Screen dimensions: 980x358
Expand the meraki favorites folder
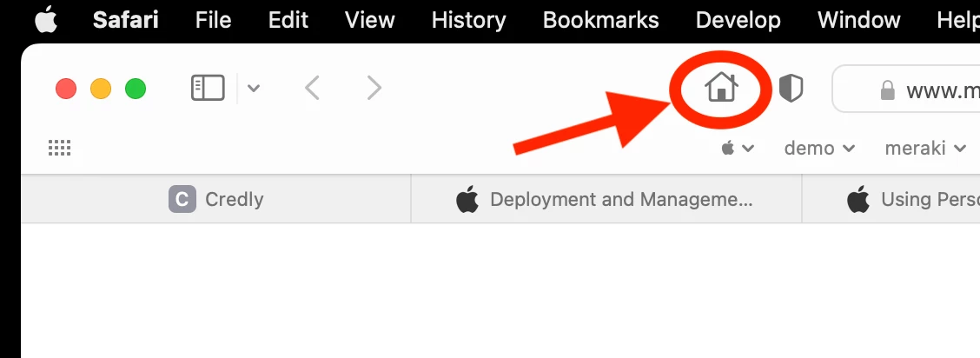tap(925, 149)
